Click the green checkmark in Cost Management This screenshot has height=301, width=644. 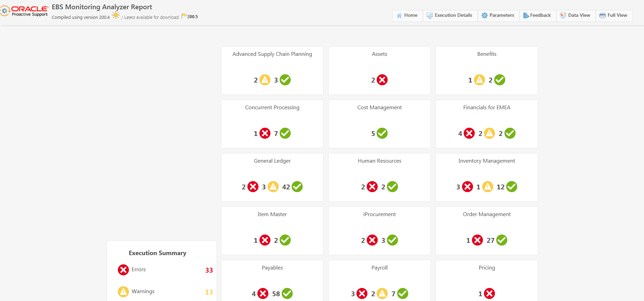tap(382, 133)
